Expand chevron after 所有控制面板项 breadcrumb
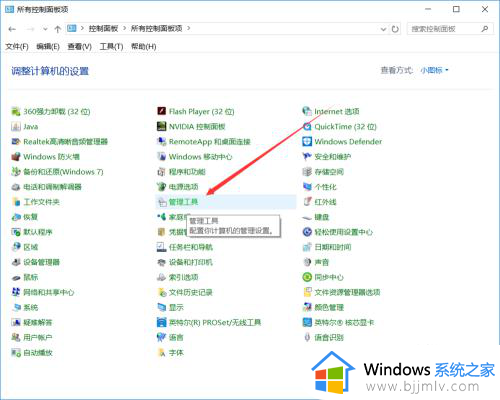Image resolution: width=500 pixels, height=400 pixels. (189, 29)
